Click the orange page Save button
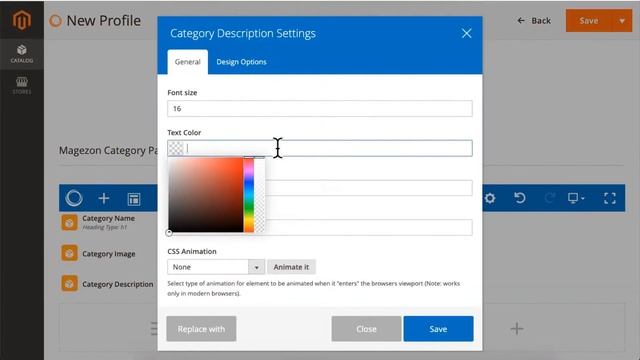This screenshot has width=640, height=360. click(x=588, y=20)
